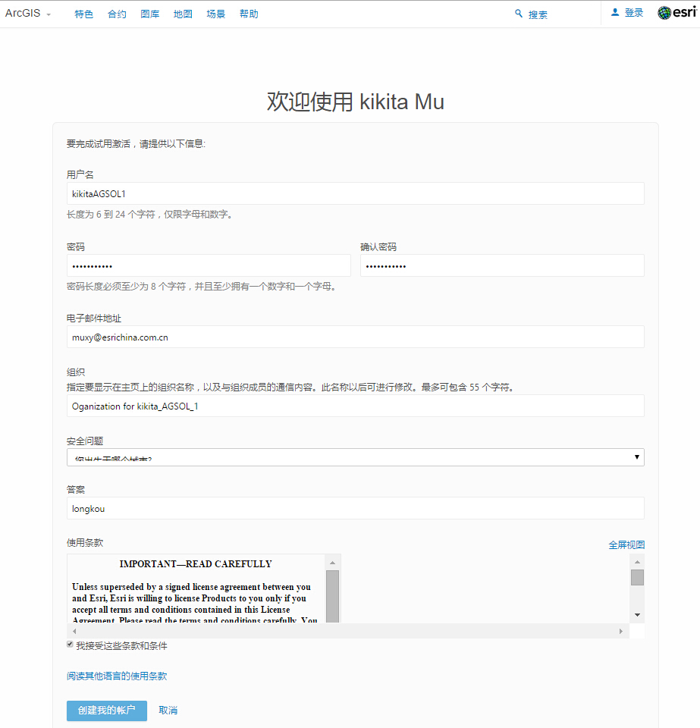Screen dimensions: 700x728
Task: Open 全屏视图 full screen view link
Action: (626, 544)
